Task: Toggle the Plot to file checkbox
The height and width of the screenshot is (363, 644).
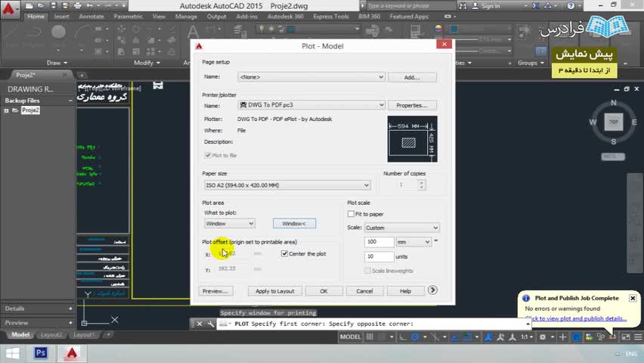Action: 208,155
